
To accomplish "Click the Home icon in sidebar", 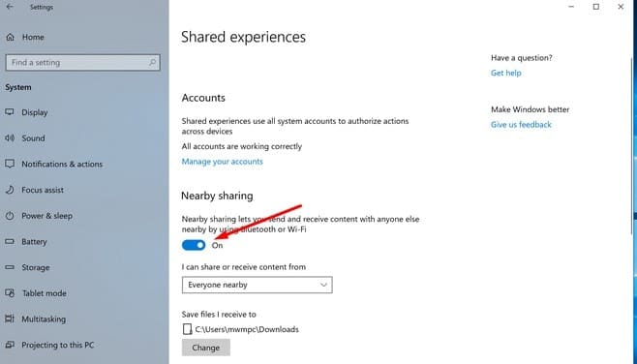I will pyautogui.click(x=10, y=37).
